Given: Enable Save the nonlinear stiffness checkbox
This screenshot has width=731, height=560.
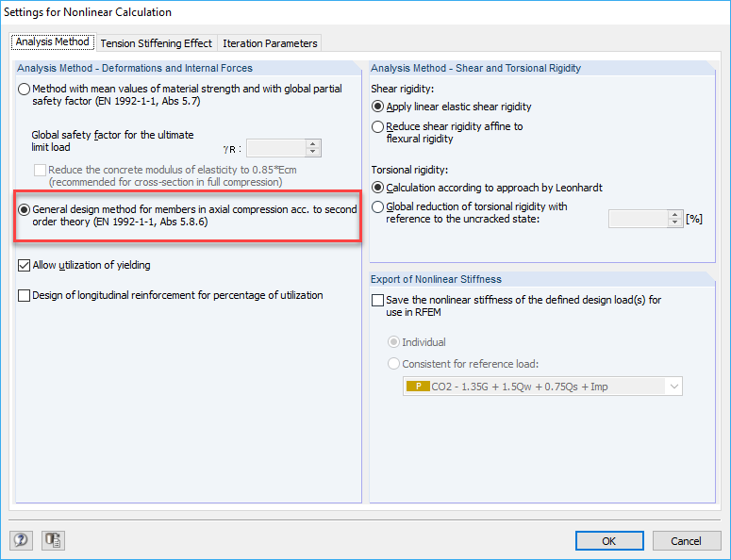Looking at the screenshot, I should pyautogui.click(x=379, y=300).
